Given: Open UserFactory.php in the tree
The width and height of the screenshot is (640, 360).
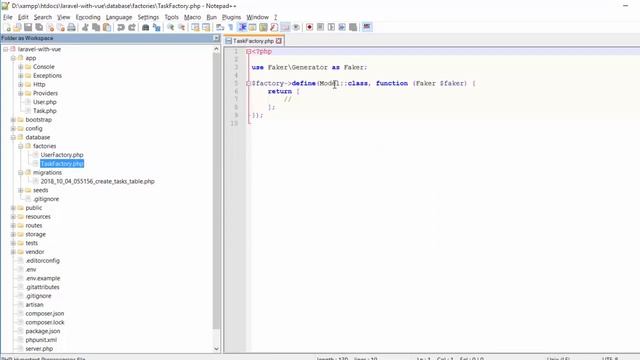Looking at the screenshot, I should pos(62,155).
